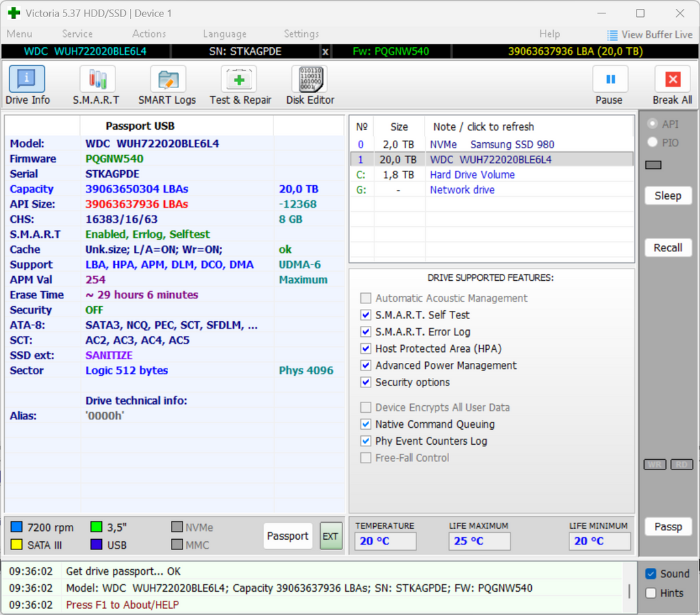The height and width of the screenshot is (615, 700).
Task: Click the green Victoria cross logo icon
Action: (14, 13)
